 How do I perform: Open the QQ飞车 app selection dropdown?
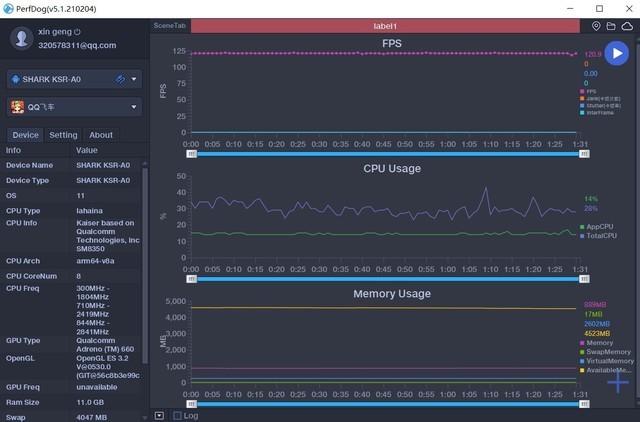point(134,107)
